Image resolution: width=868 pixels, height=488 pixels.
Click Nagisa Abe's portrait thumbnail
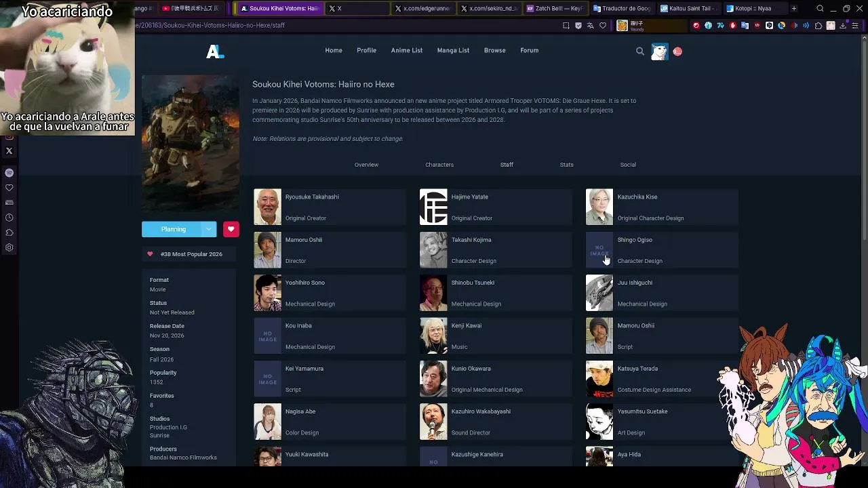[x=267, y=422]
